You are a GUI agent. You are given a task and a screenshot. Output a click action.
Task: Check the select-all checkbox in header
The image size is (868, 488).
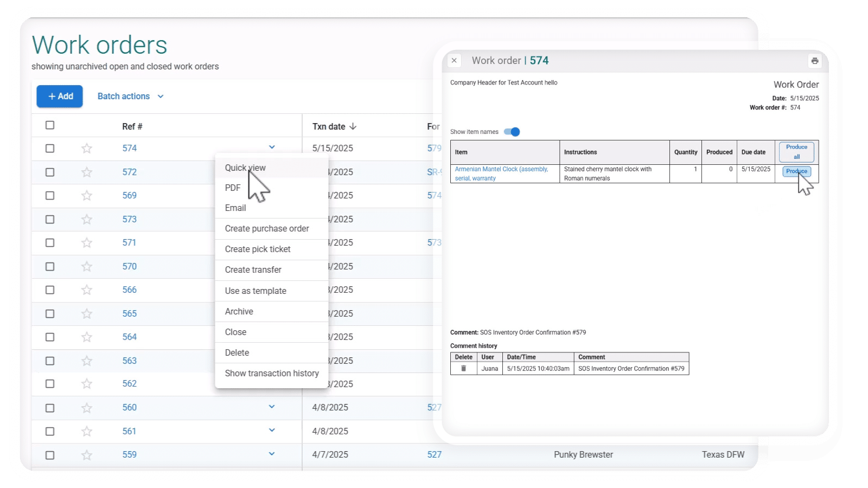point(50,125)
